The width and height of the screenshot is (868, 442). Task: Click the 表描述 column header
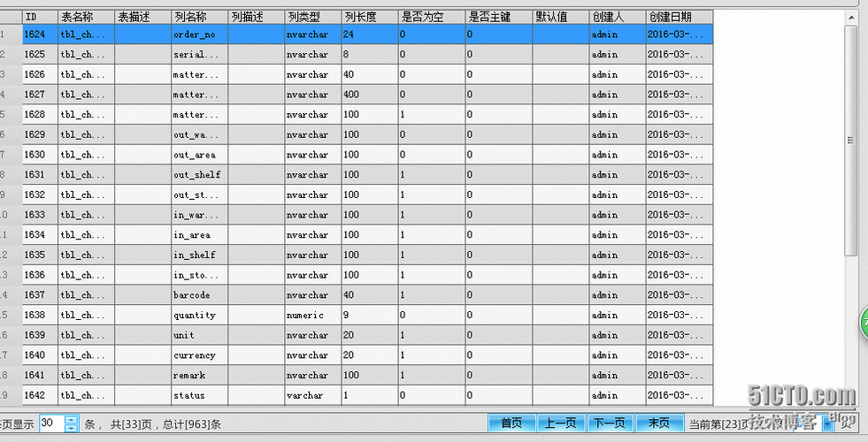point(142,17)
